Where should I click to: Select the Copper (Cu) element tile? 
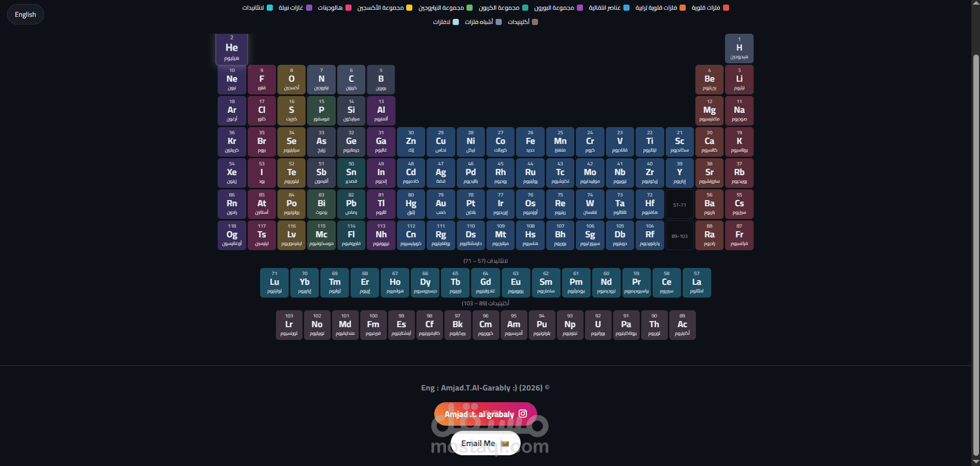(440, 142)
